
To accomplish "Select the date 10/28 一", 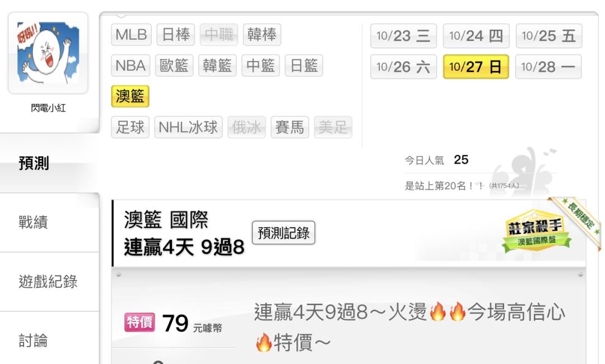I will pos(548,67).
